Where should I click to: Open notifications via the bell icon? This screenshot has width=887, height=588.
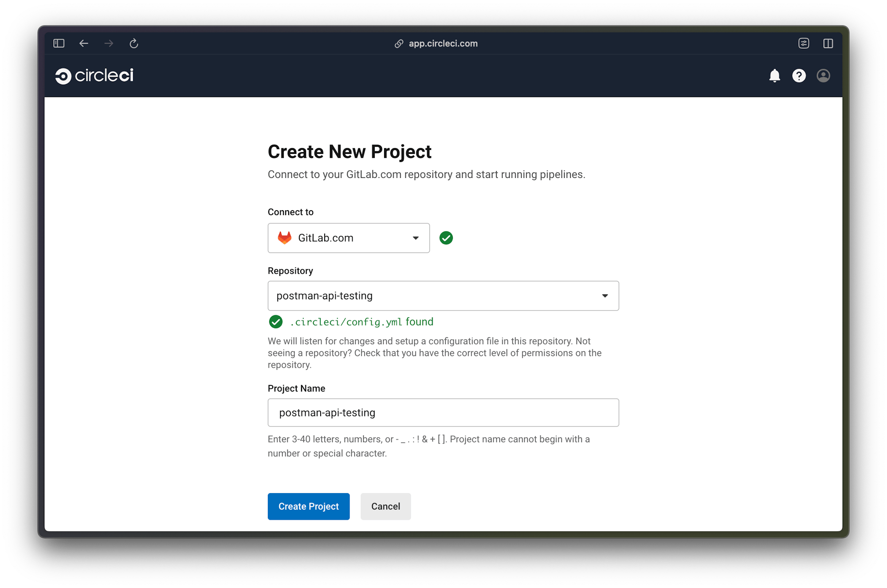(775, 75)
